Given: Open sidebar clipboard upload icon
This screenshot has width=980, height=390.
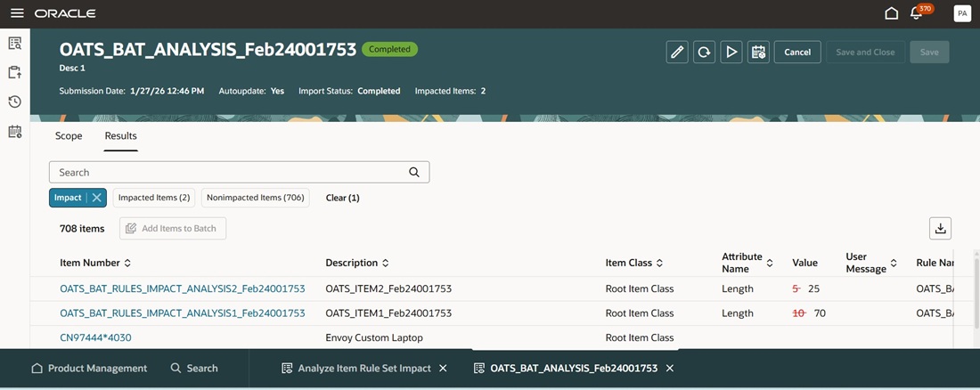Looking at the screenshot, I should (x=15, y=72).
